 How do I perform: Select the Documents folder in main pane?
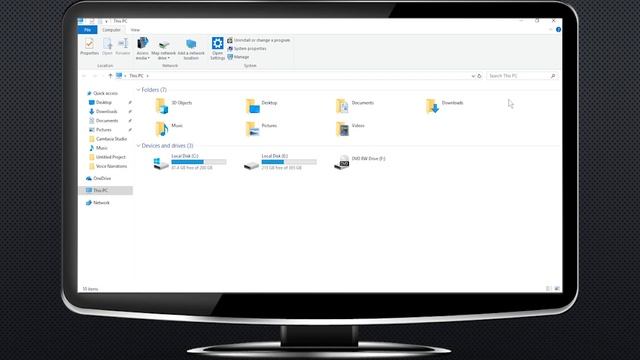pyautogui.click(x=355, y=106)
